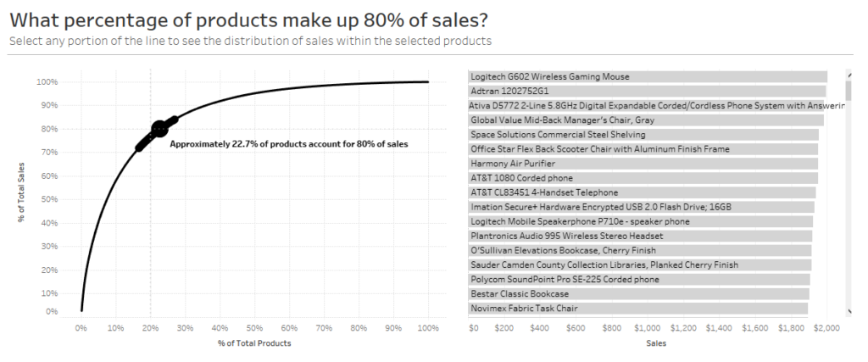Click the '% of Total Sales' axis title

tap(22, 194)
